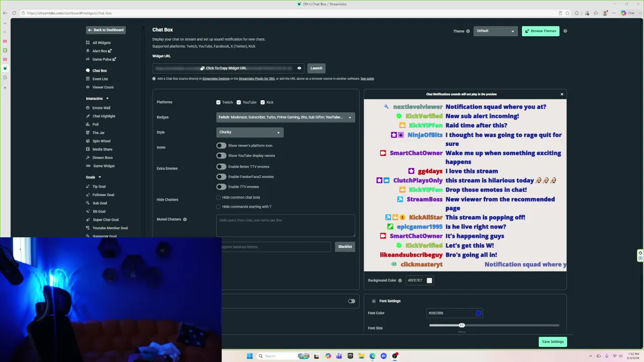Enable 7TV emotes toggle

click(x=221, y=187)
